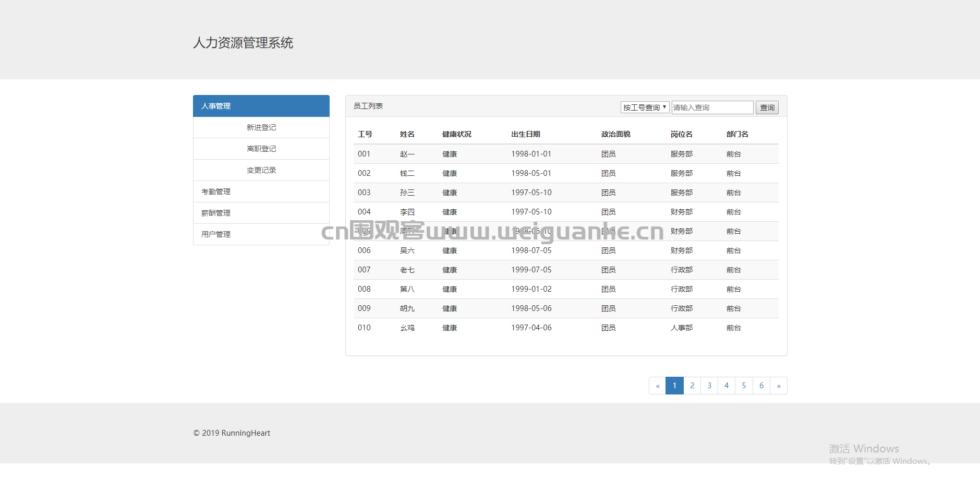Go to previous page with « arrow
This screenshot has width=980, height=479.
click(x=658, y=386)
